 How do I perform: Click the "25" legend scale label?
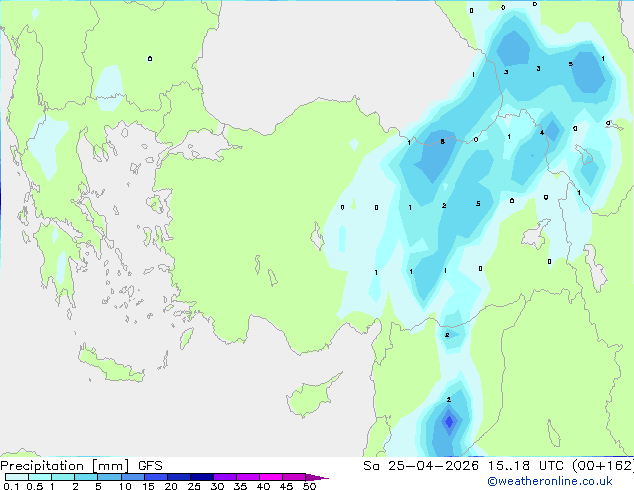pos(194,486)
